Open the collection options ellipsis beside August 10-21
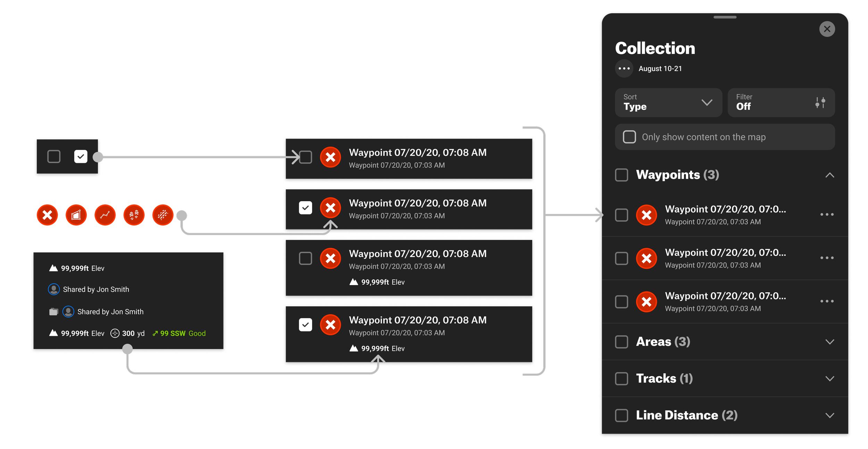868x449 pixels. pos(624,68)
